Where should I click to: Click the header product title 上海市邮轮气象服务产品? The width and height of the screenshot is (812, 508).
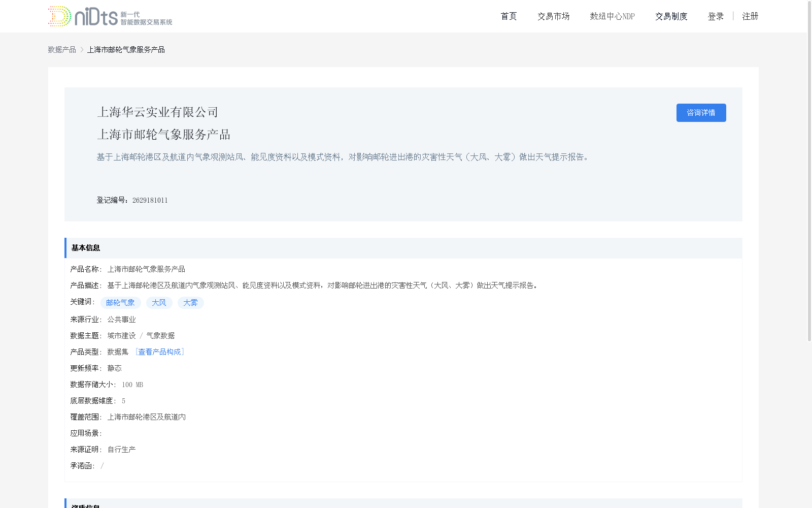pyautogui.click(x=163, y=135)
